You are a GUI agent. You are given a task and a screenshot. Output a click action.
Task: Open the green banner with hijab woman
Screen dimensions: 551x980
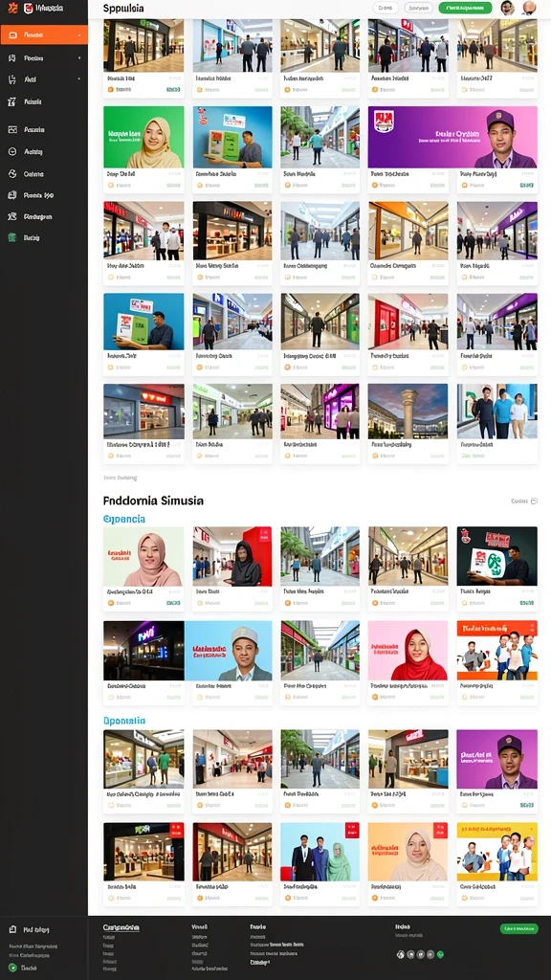(143, 137)
